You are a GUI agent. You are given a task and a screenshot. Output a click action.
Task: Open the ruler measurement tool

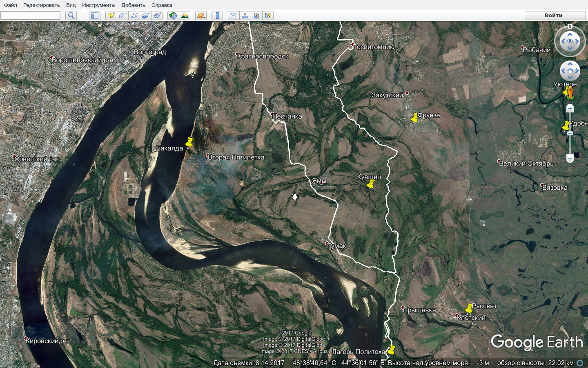click(217, 16)
